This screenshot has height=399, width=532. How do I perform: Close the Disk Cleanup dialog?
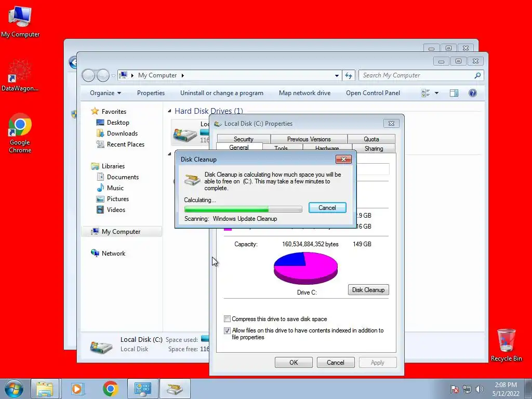pyautogui.click(x=343, y=159)
